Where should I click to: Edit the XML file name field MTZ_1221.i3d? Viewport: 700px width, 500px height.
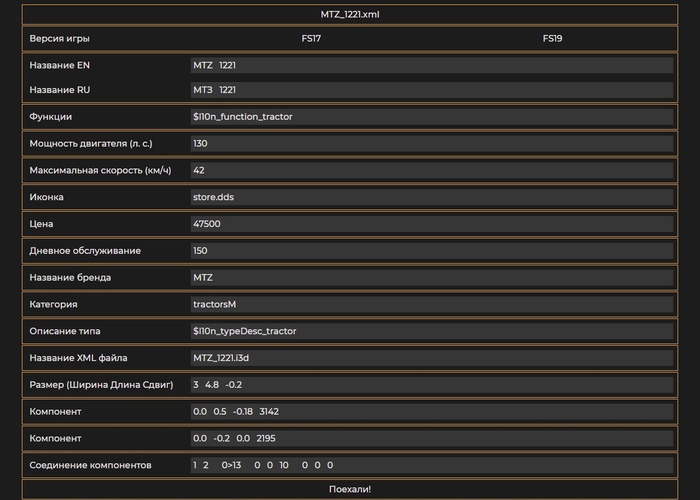tap(432, 358)
